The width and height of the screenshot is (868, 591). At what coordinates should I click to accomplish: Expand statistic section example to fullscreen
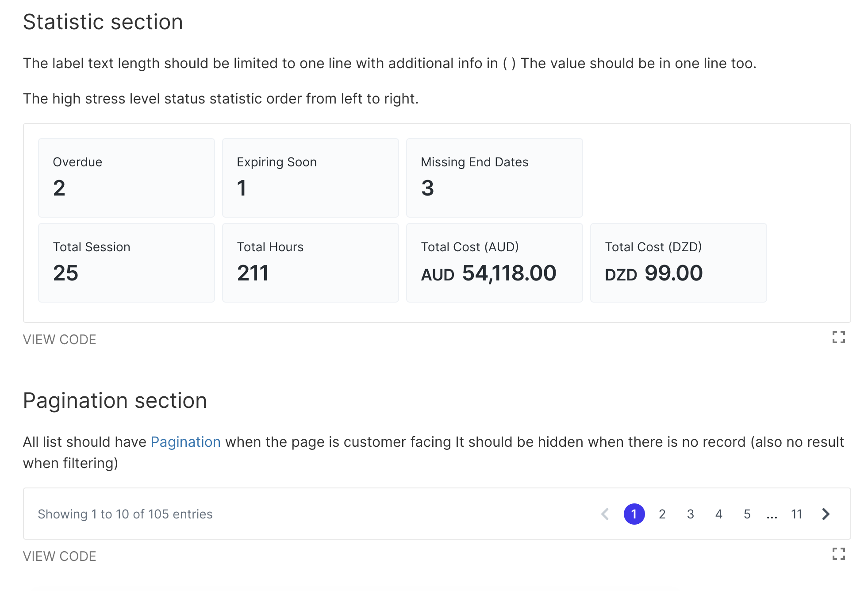838,338
